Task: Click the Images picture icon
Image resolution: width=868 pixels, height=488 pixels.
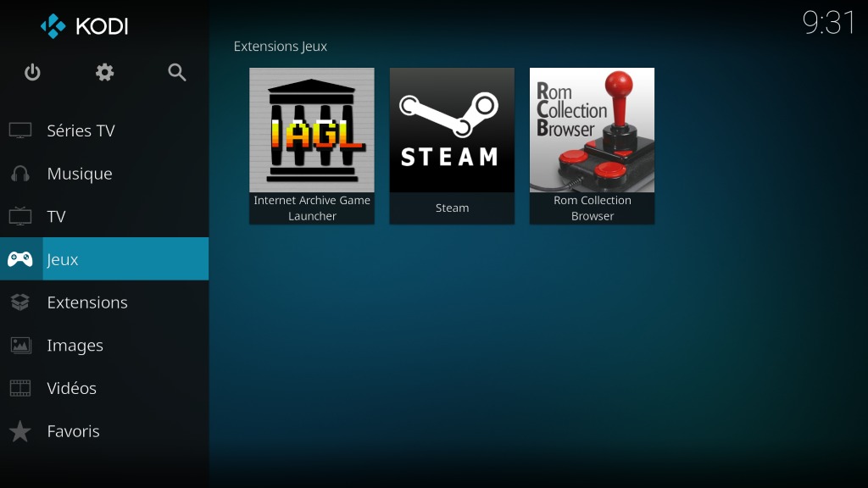Action: 20,346
